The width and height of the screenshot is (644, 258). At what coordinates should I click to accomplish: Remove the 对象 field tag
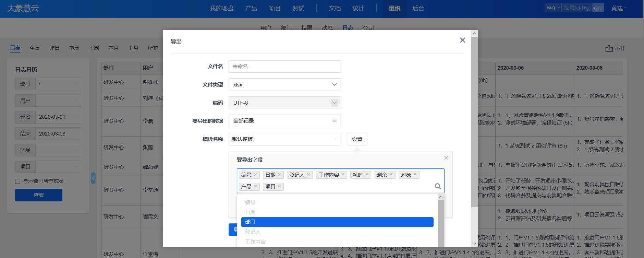(415, 175)
